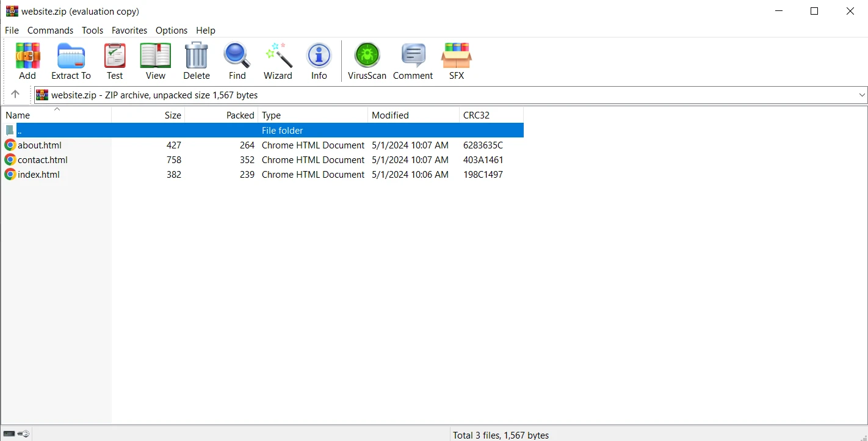Open the archive Comment tool
The width and height of the screenshot is (868, 441).
click(413, 61)
